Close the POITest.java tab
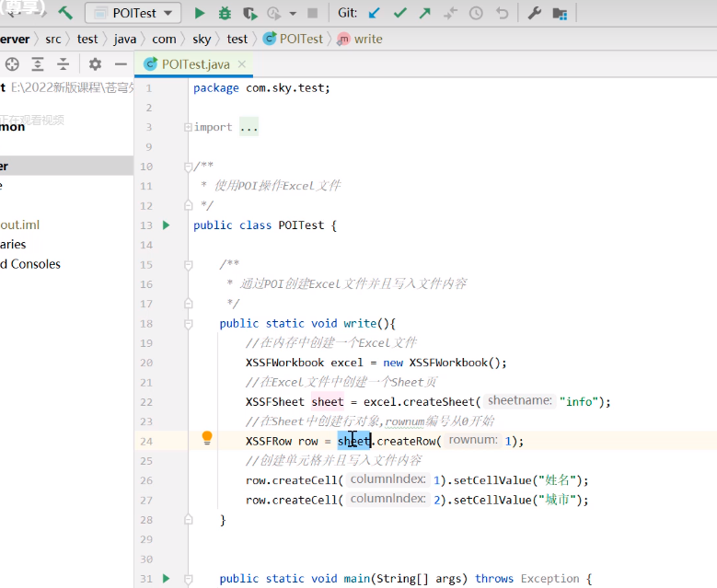 [244, 64]
